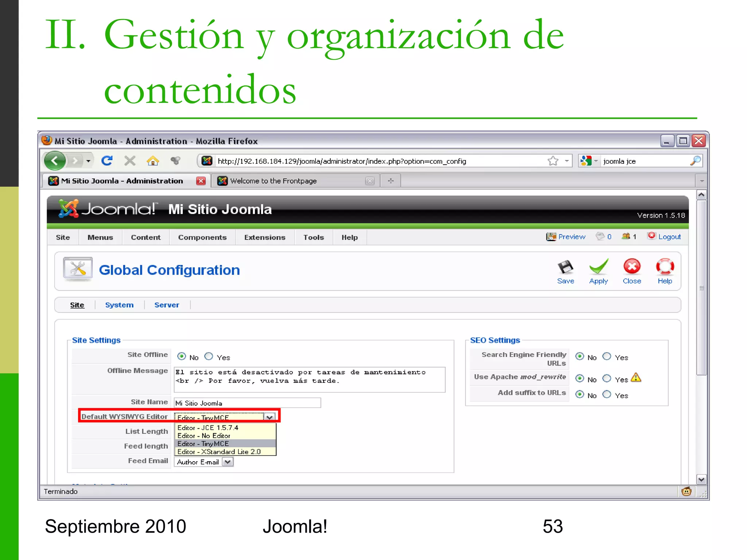747x560 pixels.
Task: Open the search engine selector dropdown
Action: coord(596,161)
